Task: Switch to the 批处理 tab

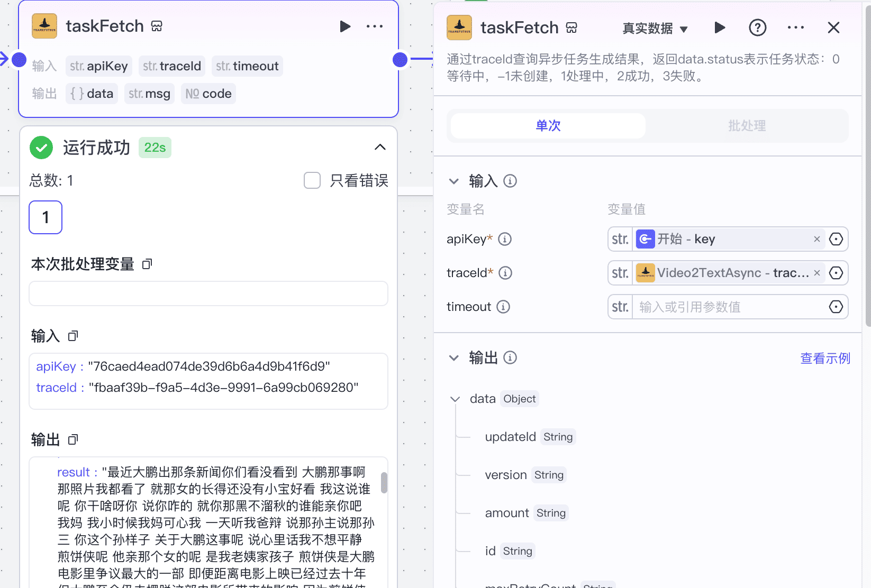Action: [x=747, y=126]
